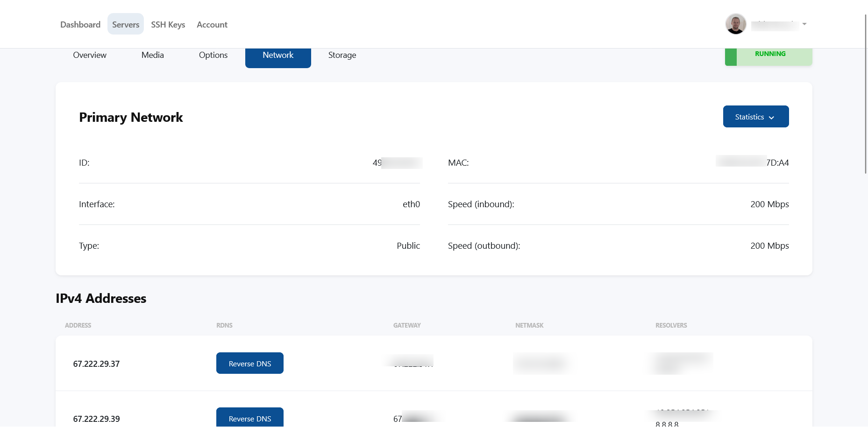Click the IPv4 Addresses heading
This screenshot has width=868, height=427.
[101, 298]
